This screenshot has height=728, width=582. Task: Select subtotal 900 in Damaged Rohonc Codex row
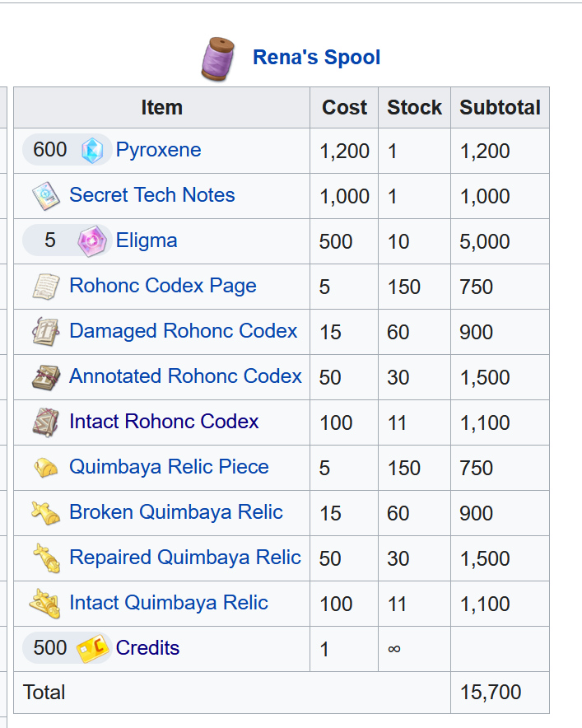click(x=476, y=332)
